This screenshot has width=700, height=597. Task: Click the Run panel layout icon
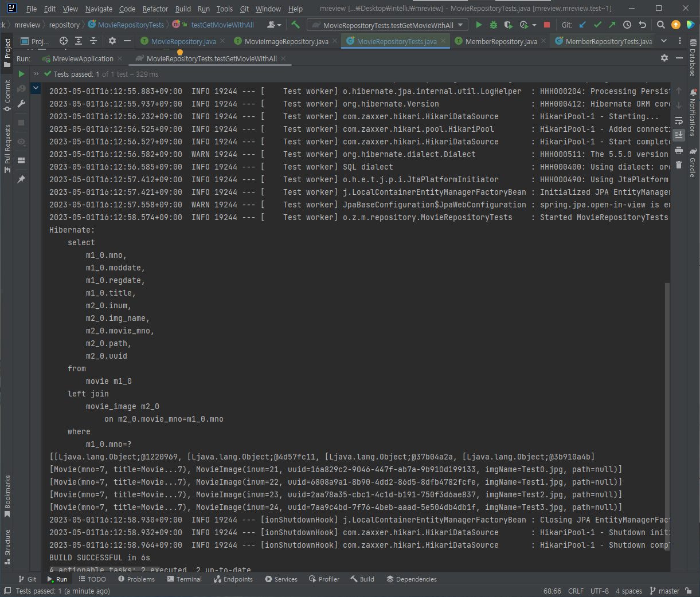pyautogui.click(x=21, y=160)
